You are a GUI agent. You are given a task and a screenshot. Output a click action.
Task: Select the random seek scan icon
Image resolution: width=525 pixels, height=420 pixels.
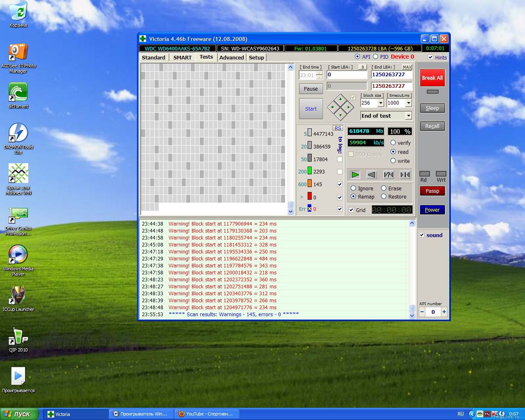tap(388, 175)
